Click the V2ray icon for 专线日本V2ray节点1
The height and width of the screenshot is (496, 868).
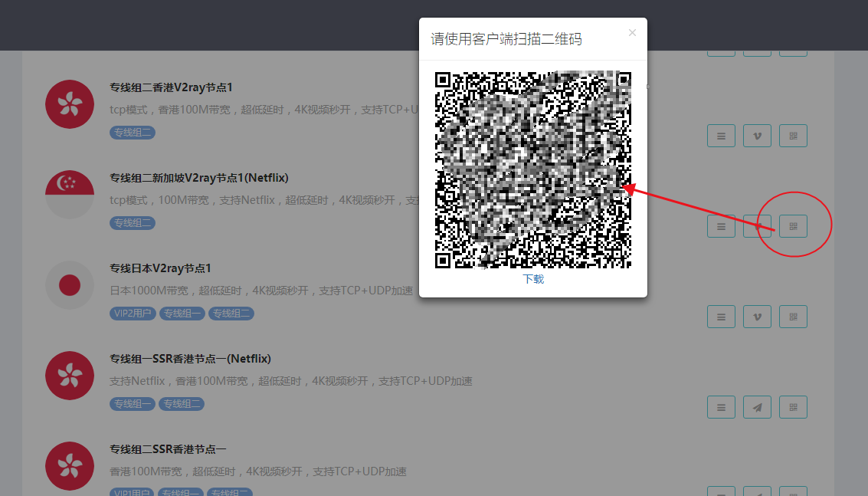click(x=757, y=317)
